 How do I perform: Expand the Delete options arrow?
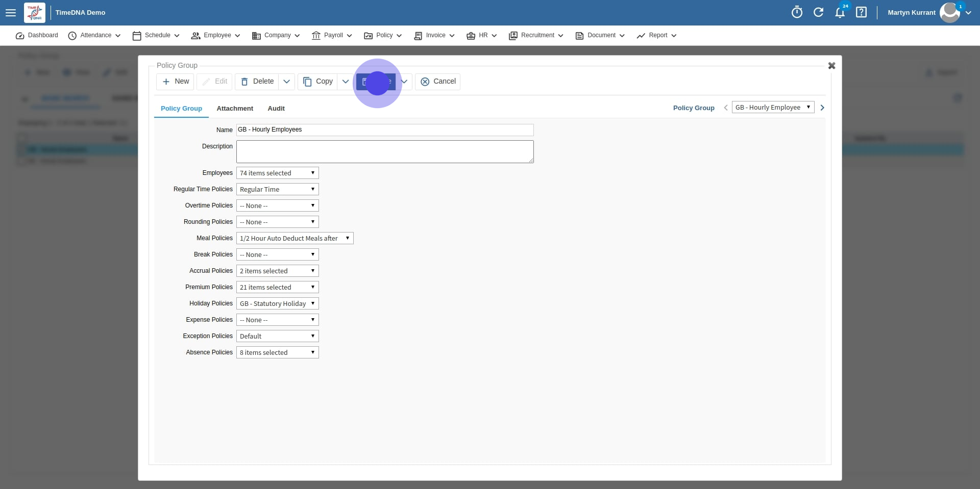tap(287, 82)
